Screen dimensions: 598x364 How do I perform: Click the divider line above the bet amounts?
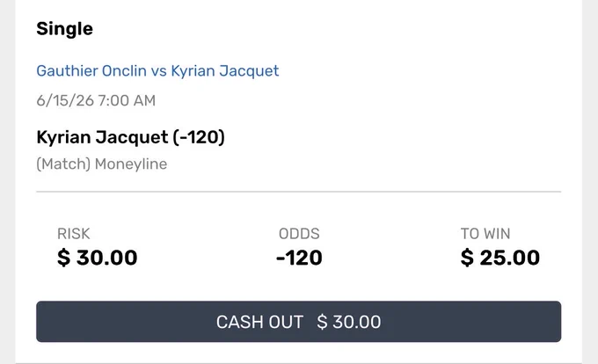299,192
